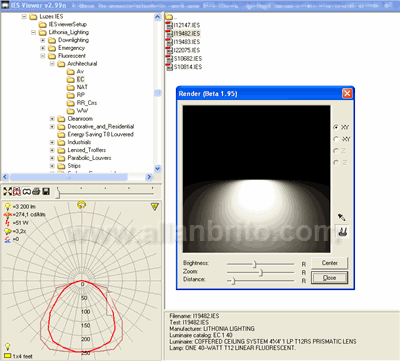Select the XY radio option
The width and height of the screenshot is (400, 361).
(x=336, y=127)
